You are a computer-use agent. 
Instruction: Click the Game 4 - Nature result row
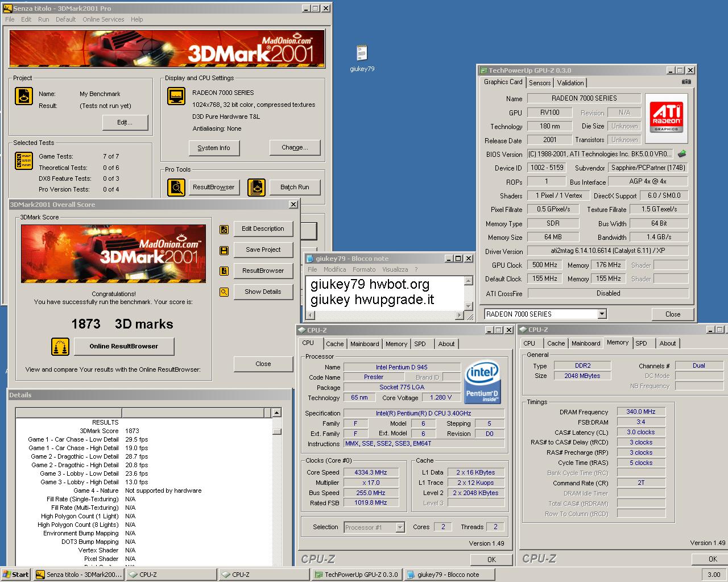[x=140, y=490]
